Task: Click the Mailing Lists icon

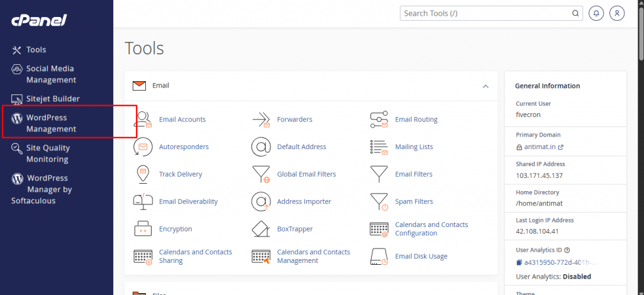Action: [379, 147]
